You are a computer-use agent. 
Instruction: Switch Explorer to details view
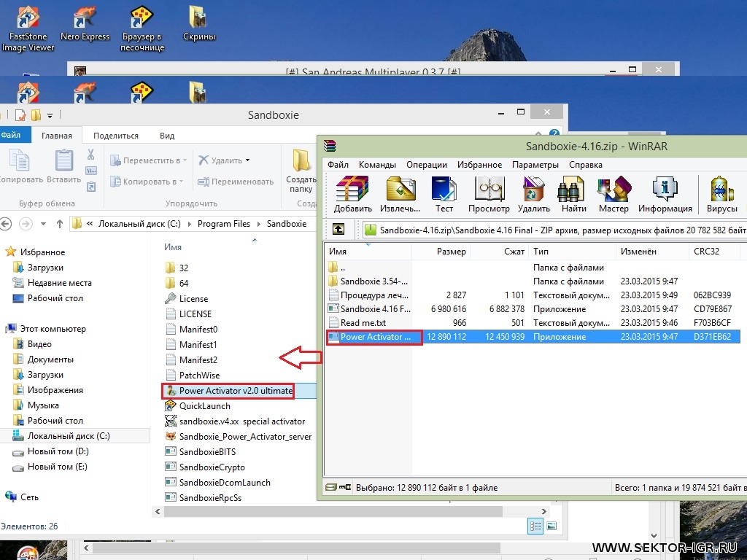click(536, 526)
